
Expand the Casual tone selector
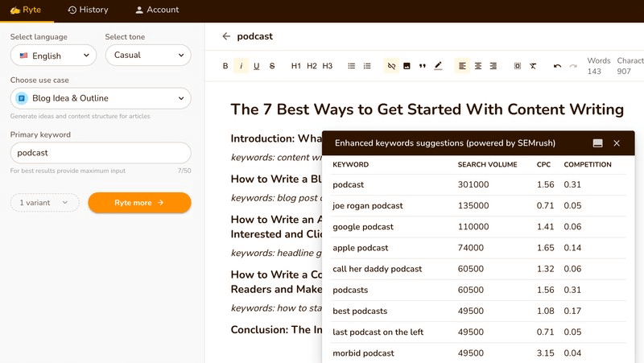(148, 56)
